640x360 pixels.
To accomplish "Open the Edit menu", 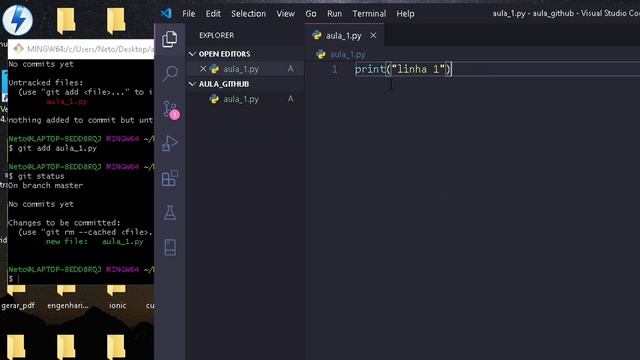I will (213, 13).
